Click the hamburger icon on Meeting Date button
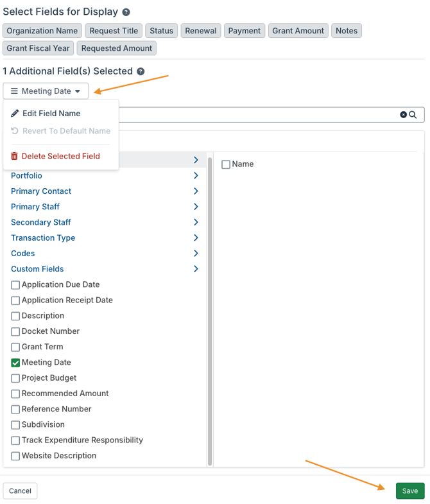430x504 pixels. pyautogui.click(x=14, y=91)
